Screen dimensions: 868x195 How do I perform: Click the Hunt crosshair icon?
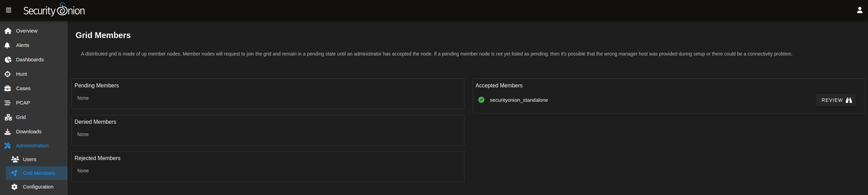[x=8, y=74]
